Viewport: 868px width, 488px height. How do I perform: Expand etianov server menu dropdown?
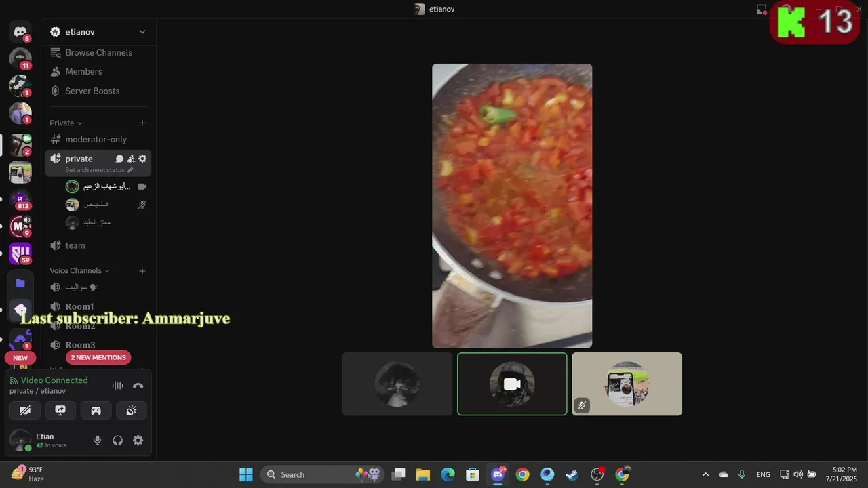pyautogui.click(x=142, y=32)
